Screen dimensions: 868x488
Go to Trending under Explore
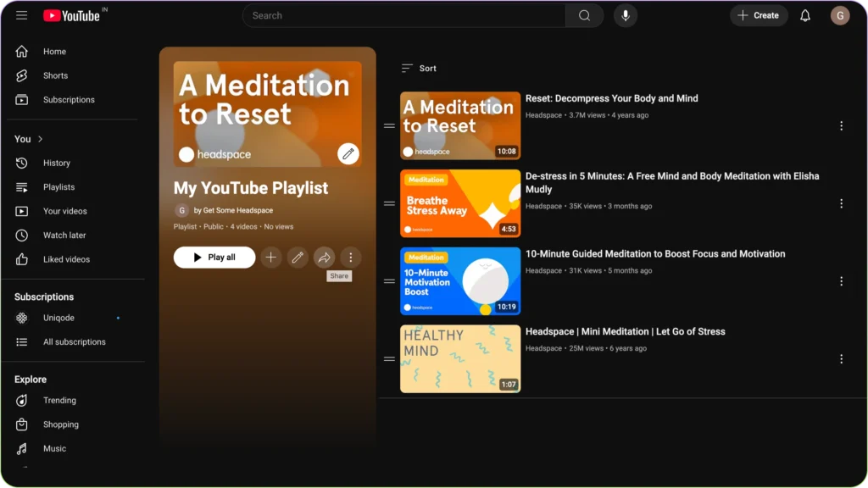(x=59, y=400)
